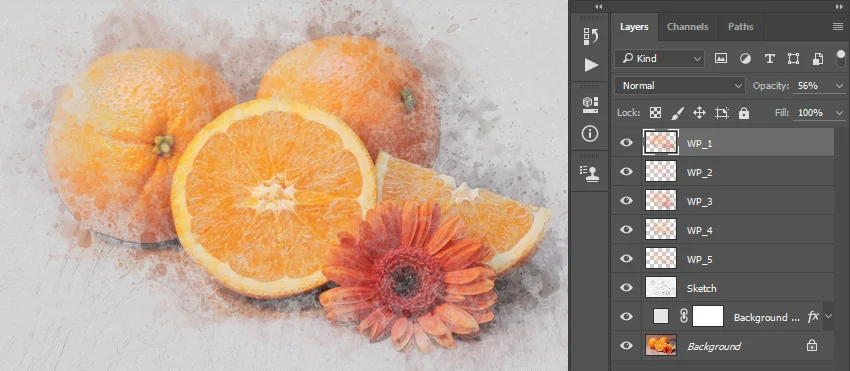Click the Sketch layer name
The width and height of the screenshot is (850, 371).
click(x=701, y=288)
